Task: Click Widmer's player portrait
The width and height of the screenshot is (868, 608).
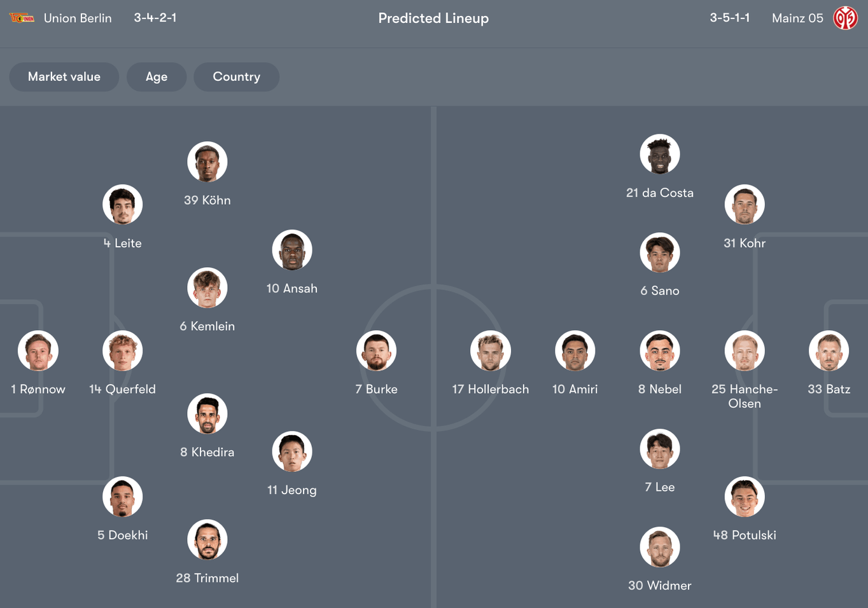Action: [x=659, y=546]
